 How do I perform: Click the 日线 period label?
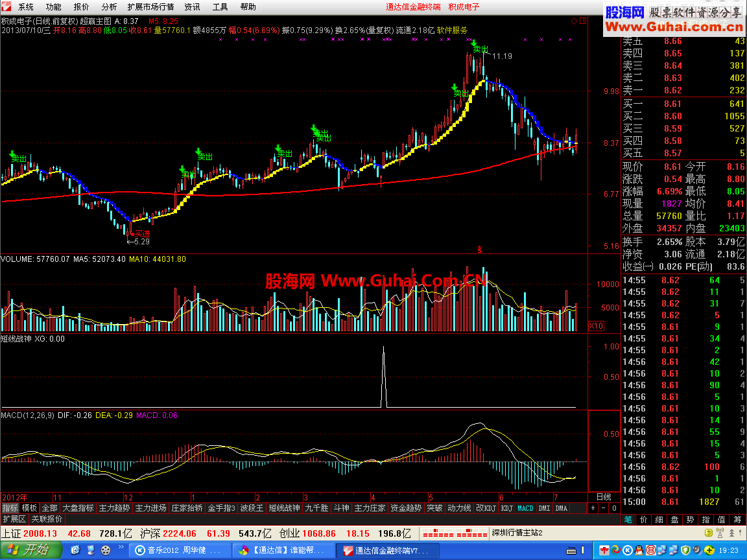tap(604, 497)
